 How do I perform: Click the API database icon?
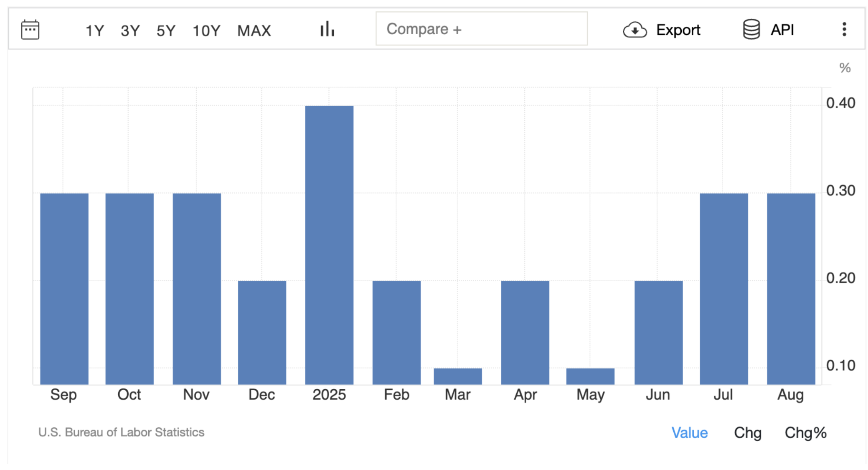tap(751, 30)
